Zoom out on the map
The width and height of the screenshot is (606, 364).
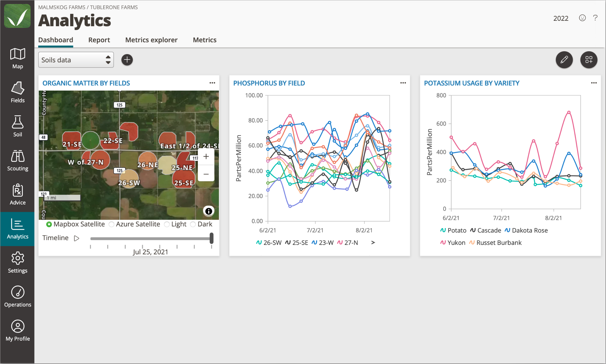206,174
